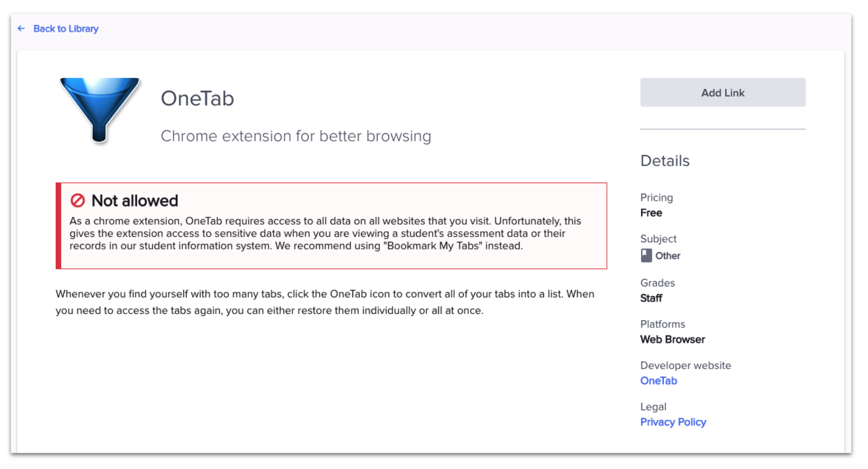Click the back arrow icon
Viewport: 868px width, 469px height.
(x=21, y=29)
